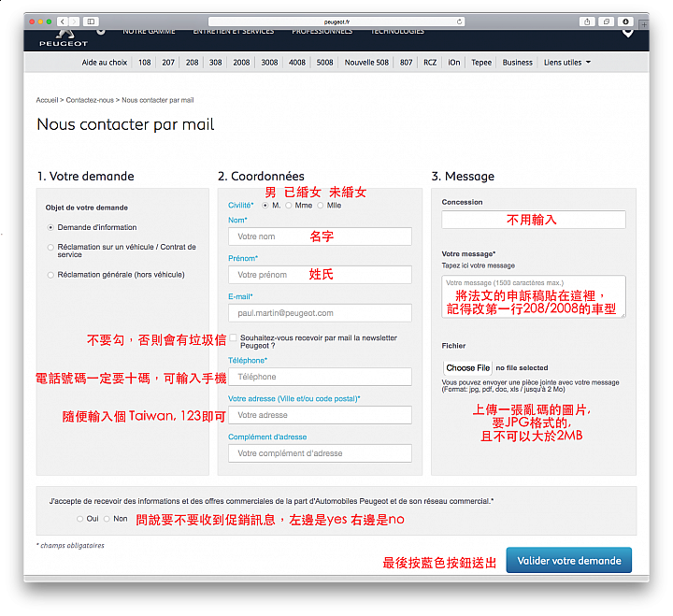Click the peugeot.fr address bar
673x616 pixels.
[336, 21]
